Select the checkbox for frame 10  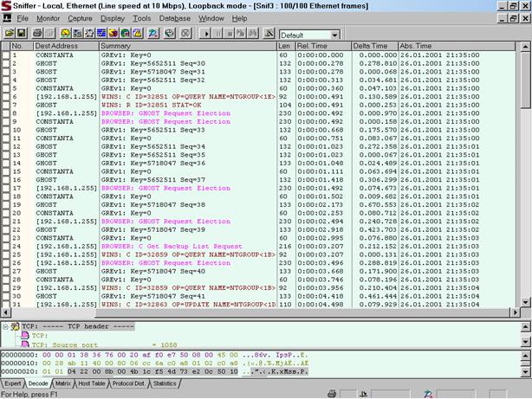pos(6,129)
